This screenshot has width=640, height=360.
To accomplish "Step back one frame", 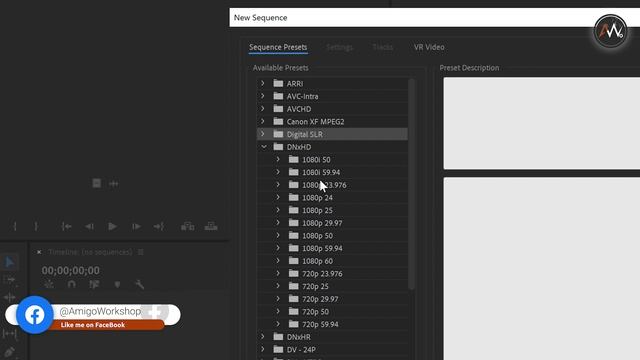I will [x=89, y=226].
